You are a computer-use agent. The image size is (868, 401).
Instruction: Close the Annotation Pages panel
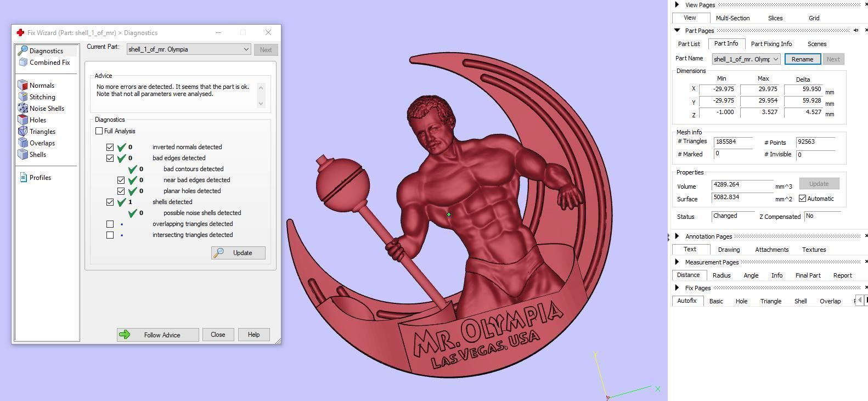[866, 236]
